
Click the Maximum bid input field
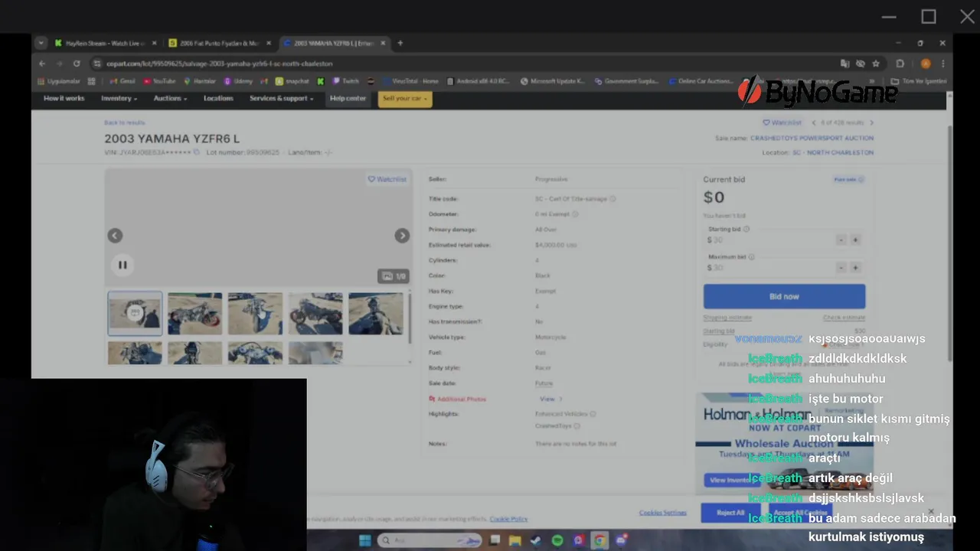click(769, 268)
